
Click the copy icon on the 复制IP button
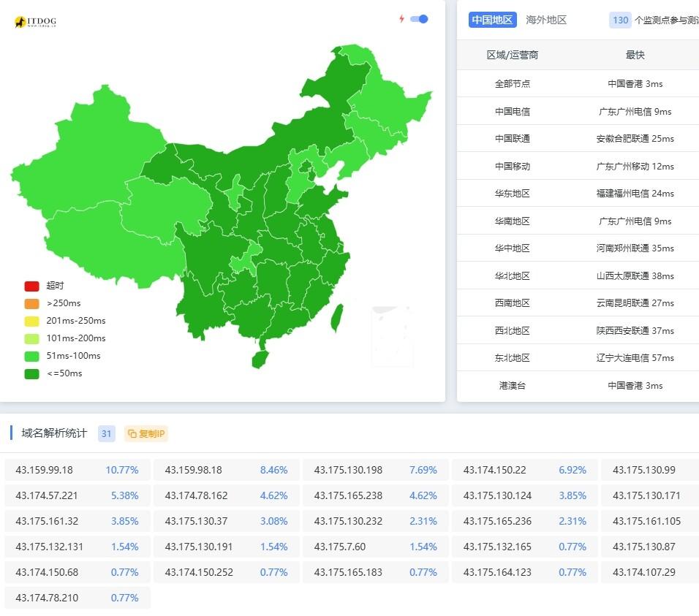(133, 433)
